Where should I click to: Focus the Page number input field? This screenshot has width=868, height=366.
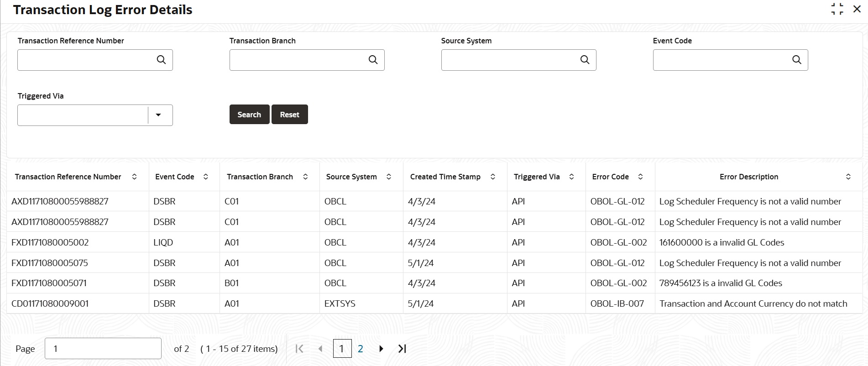click(x=103, y=349)
